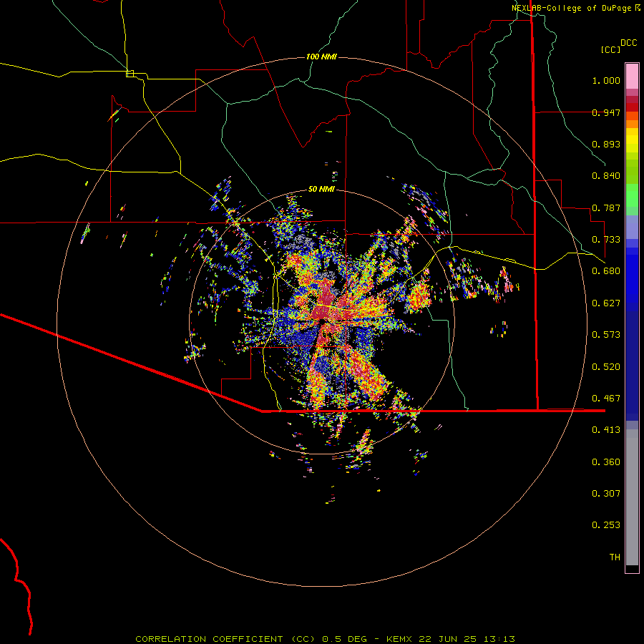The height and width of the screenshot is (644, 644).
Task: Select the 0.573 scale value
Action: [x=606, y=335]
